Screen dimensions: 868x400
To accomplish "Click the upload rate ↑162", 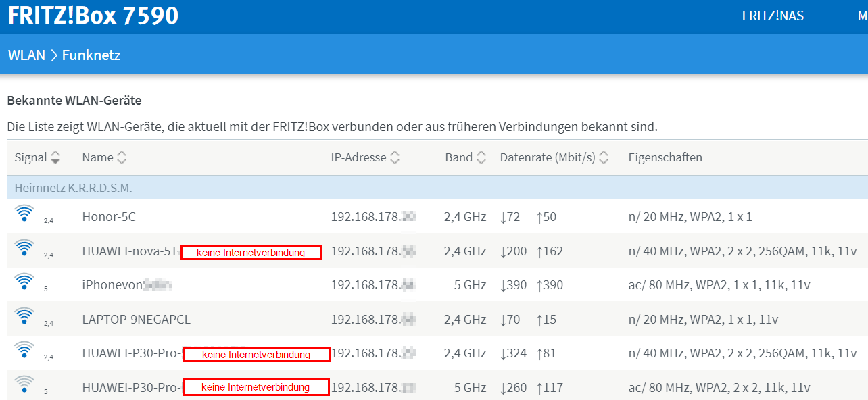I will click(x=550, y=251).
